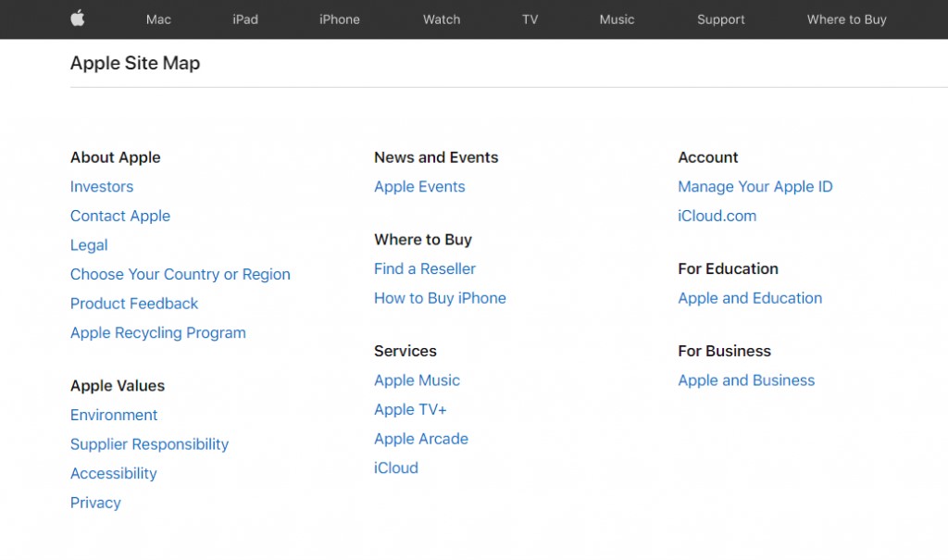The height and width of the screenshot is (560, 948).
Task: Open the Supplier Responsibility link
Action: (149, 444)
